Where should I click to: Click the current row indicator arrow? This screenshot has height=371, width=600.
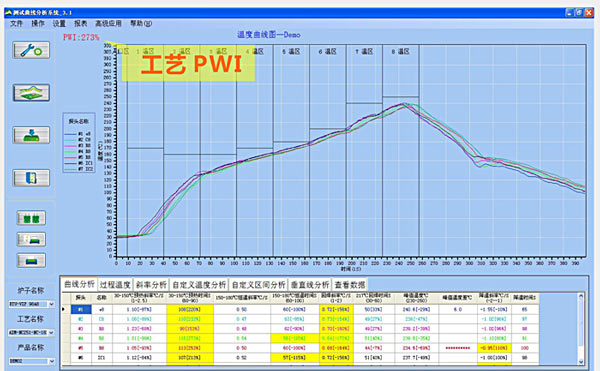pyautogui.click(x=64, y=309)
